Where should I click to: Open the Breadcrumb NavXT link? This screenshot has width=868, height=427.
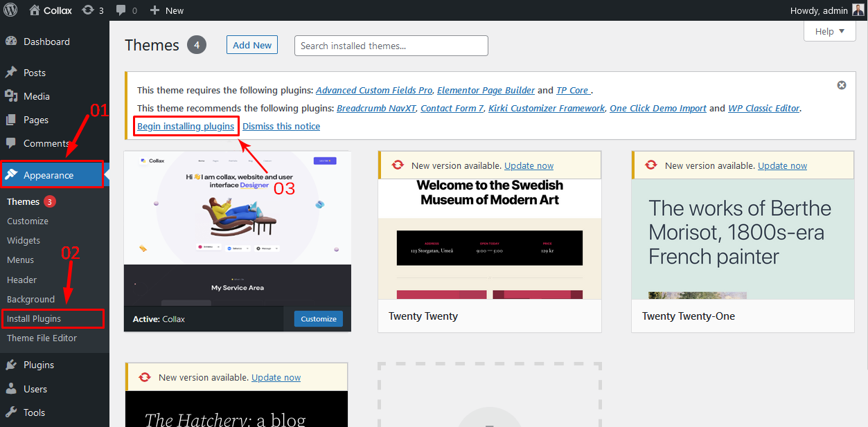[x=375, y=108]
